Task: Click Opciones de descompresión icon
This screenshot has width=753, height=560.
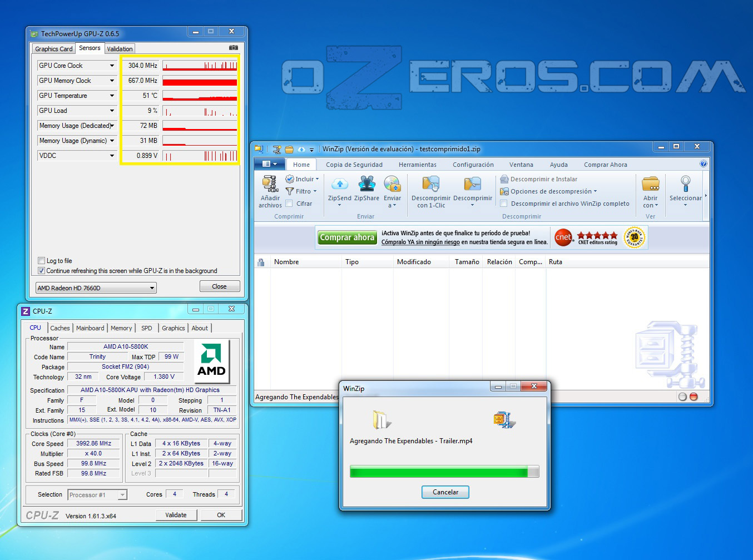Action: [x=504, y=191]
